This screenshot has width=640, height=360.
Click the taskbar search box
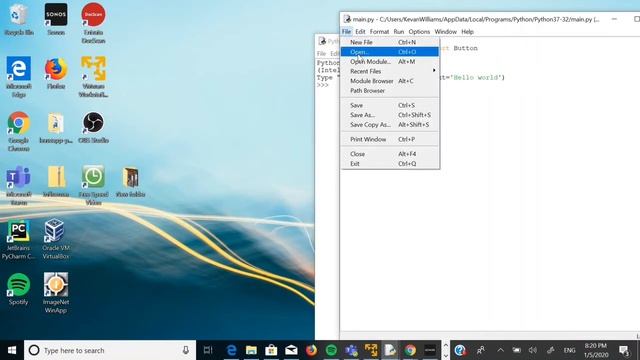110,350
